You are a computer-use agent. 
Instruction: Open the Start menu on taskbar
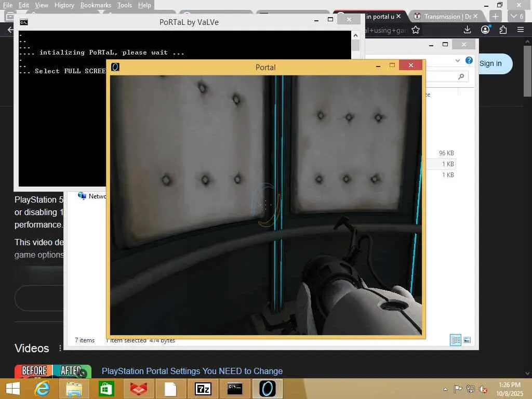coord(13,389)
